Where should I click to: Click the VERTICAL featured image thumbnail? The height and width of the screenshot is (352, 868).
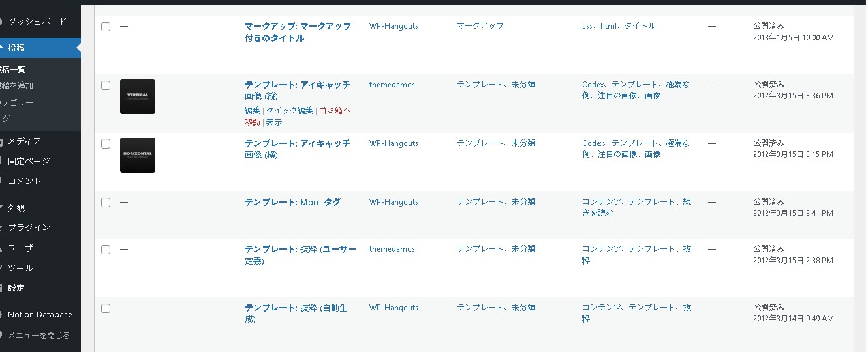[x=138, y=96]
